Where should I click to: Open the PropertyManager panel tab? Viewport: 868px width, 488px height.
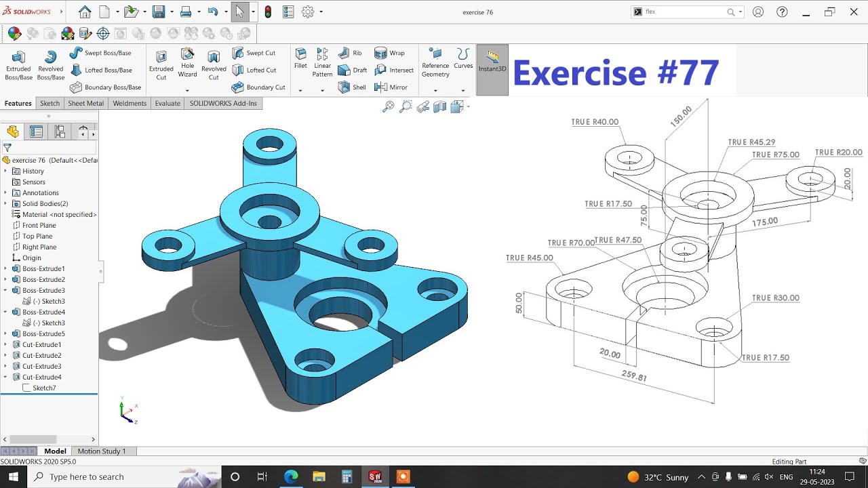click(x=36, y=131)
